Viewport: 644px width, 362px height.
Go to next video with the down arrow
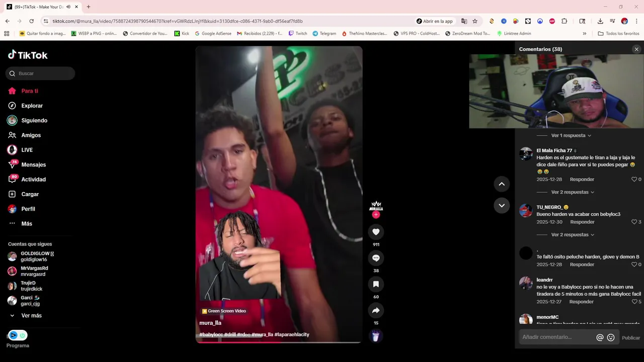point(502,205)
